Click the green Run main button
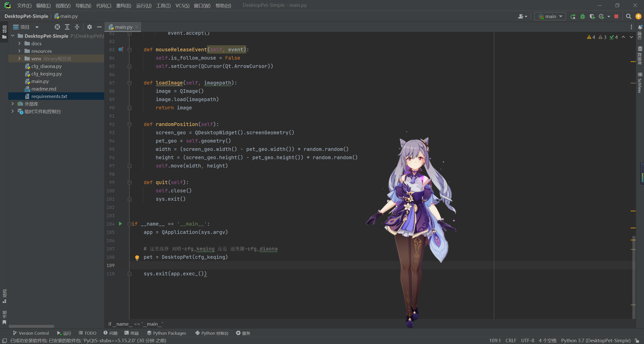 (x=573, y=17)
